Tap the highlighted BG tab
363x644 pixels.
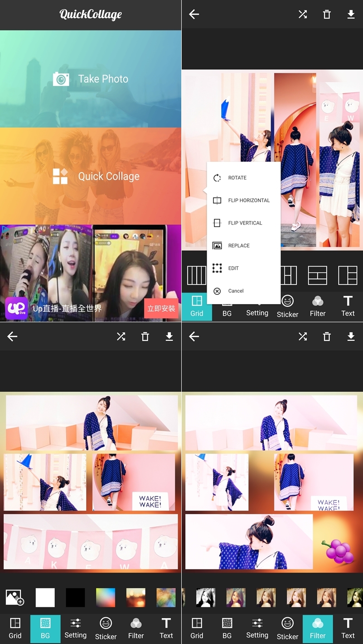[x=45, y=629]
